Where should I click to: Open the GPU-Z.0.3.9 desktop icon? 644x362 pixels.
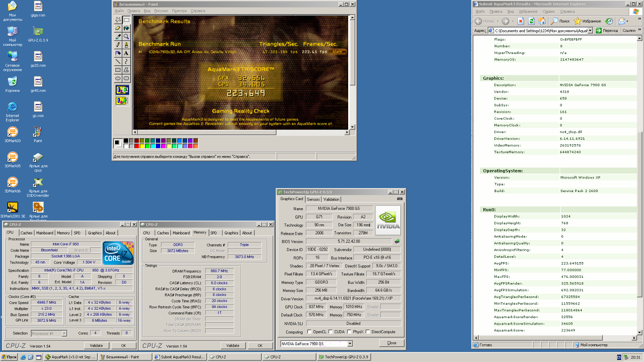pos(38,34)
